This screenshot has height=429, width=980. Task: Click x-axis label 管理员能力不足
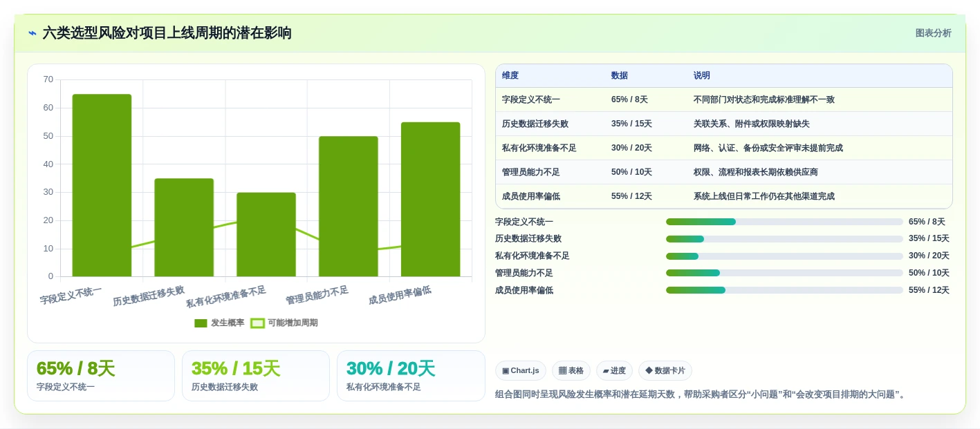[317, 295]
